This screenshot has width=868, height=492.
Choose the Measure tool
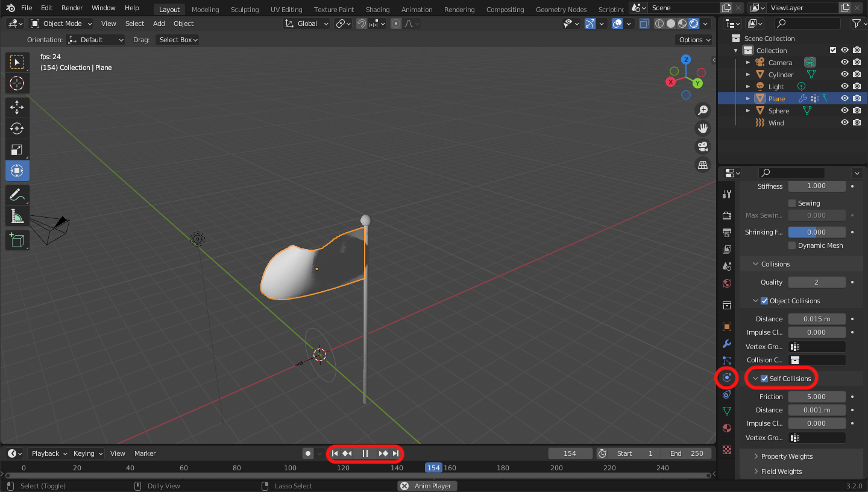click(17, 216)
